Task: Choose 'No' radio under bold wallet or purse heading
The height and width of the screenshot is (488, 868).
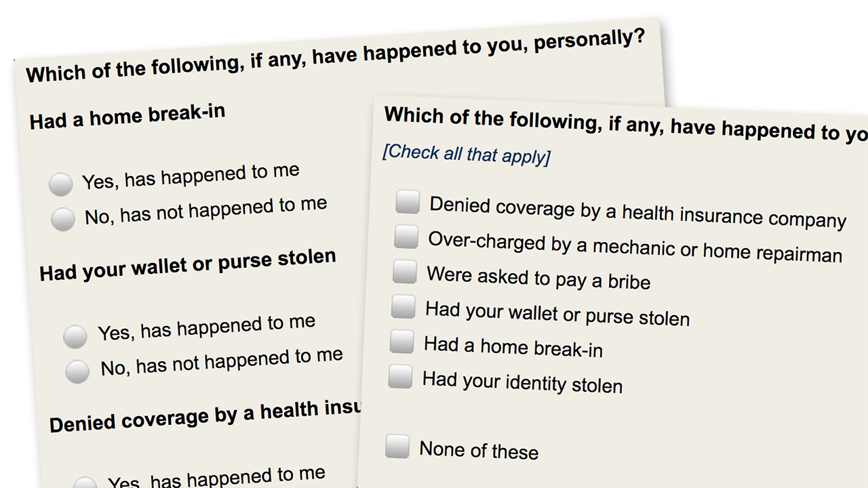Action: [77, 370]
